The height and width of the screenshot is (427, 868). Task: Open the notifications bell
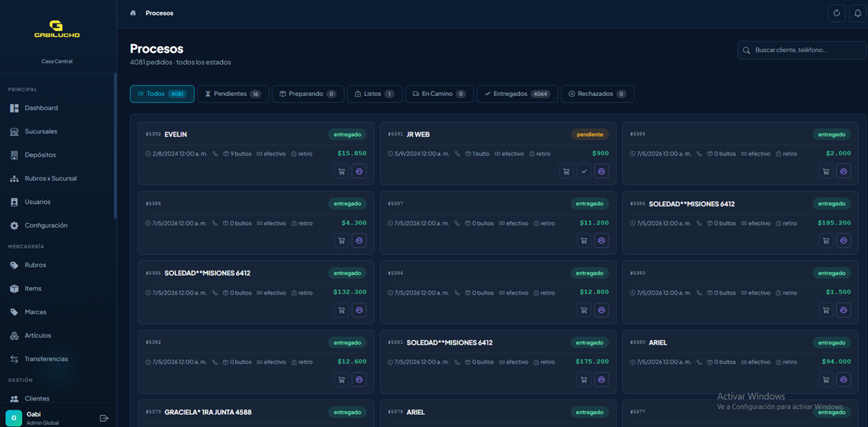pyautogui.click(x=857, y=14)
